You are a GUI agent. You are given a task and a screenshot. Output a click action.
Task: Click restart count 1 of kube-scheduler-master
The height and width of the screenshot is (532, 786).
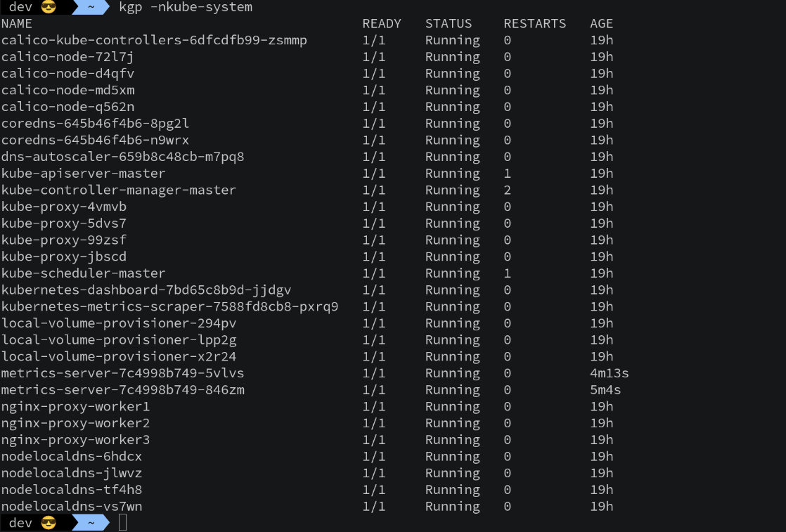tap(508, 273)
